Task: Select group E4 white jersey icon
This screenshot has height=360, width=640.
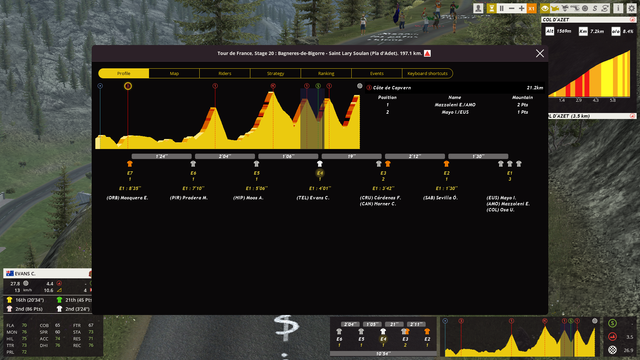Action: click(320, 164)
